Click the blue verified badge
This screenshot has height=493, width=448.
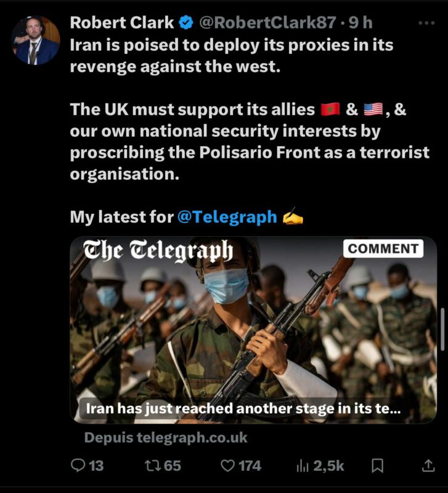[186, 23]
